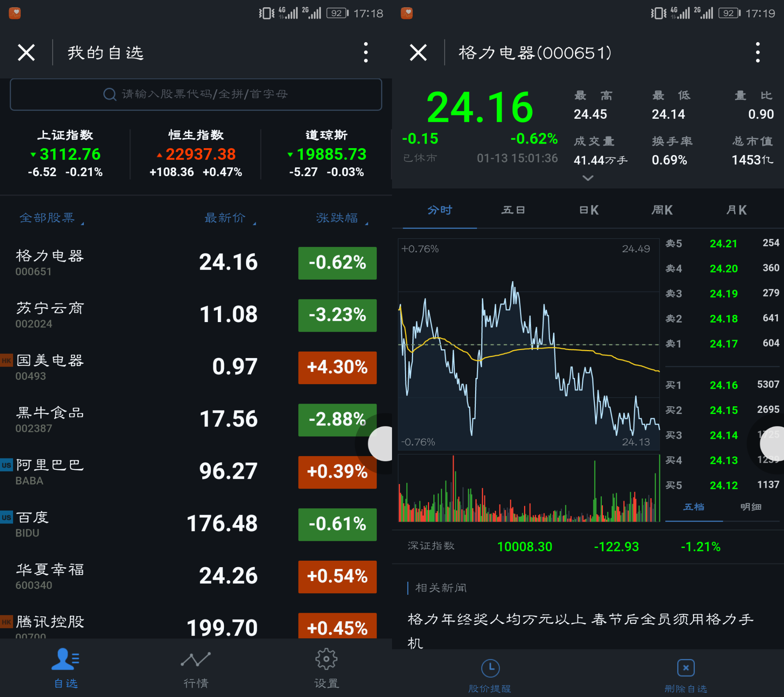
Task: Open 百度 BIDU row
Action: (196, 524)
